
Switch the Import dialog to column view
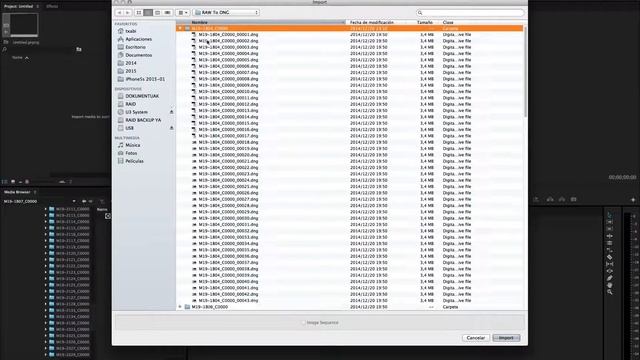158,13
